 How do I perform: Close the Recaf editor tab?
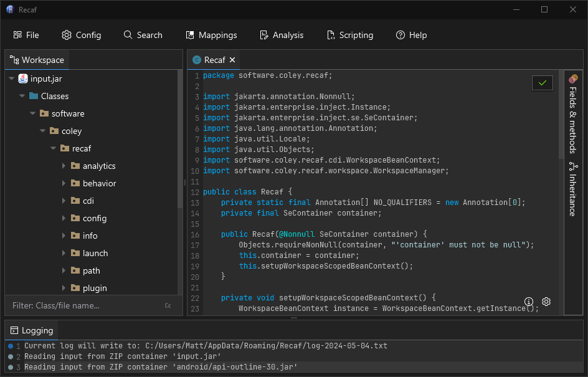tap(232, 60)
